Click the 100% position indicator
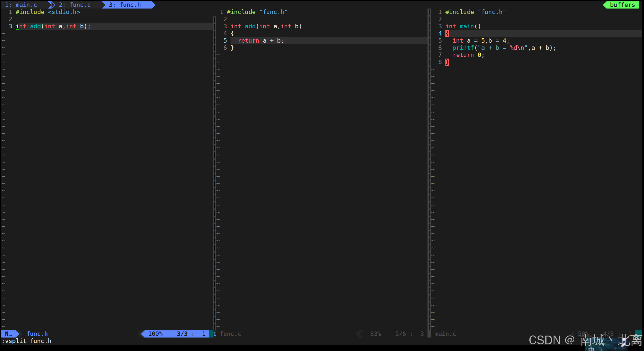 pos(155,334)
